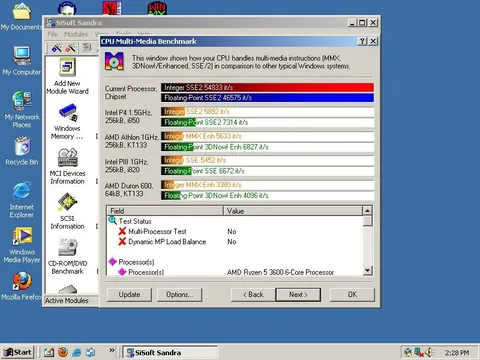Open the My Computer desktop icon

tap(22, 56)
